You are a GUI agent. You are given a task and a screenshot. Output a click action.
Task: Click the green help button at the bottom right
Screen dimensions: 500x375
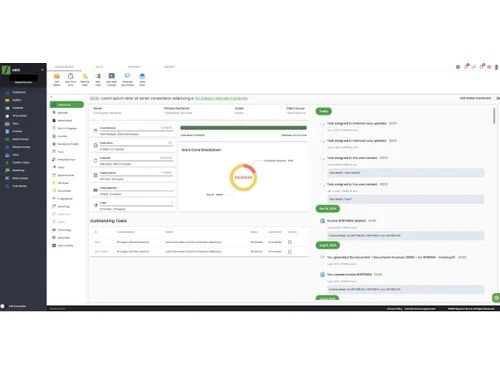496,298
